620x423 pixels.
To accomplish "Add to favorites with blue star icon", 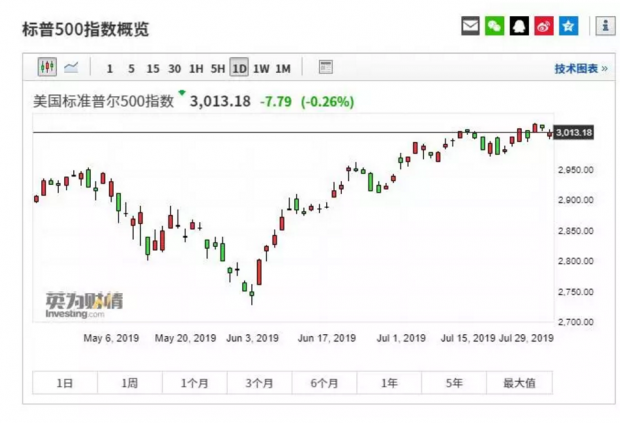I will [x=568, y=26].
